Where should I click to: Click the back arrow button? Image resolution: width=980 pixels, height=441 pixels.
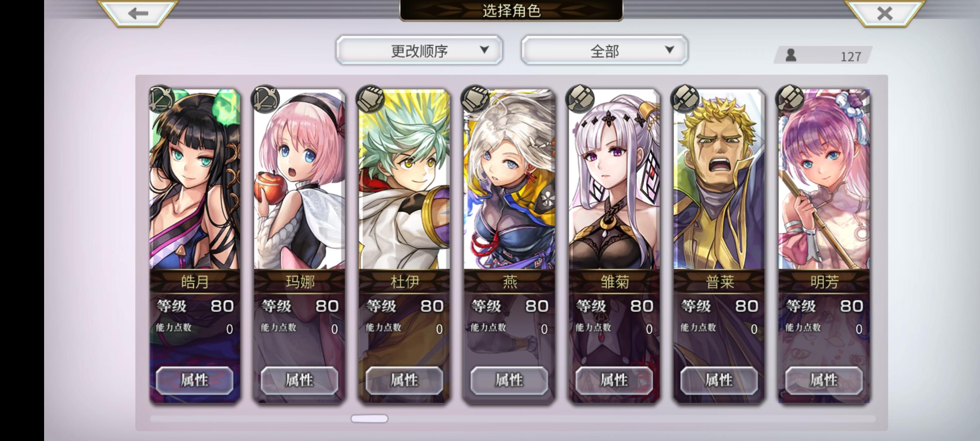138,13
